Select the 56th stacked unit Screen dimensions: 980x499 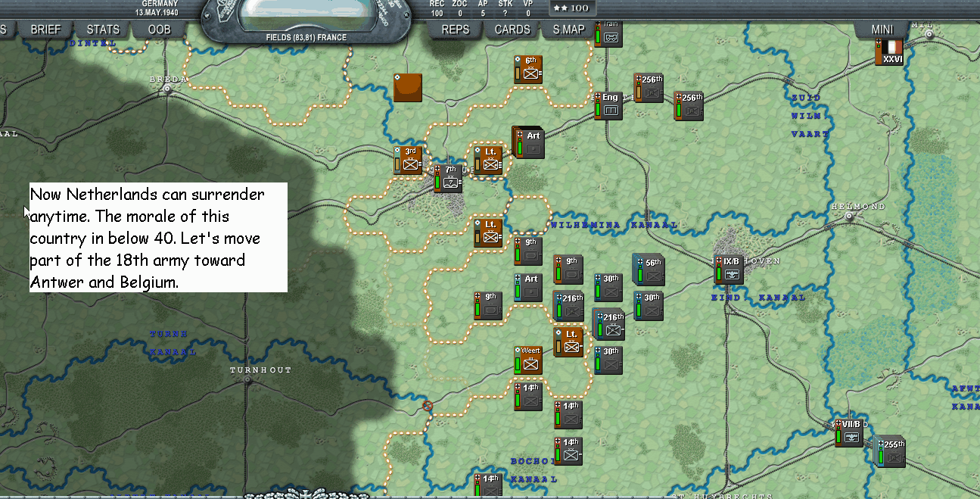point(648,270)
